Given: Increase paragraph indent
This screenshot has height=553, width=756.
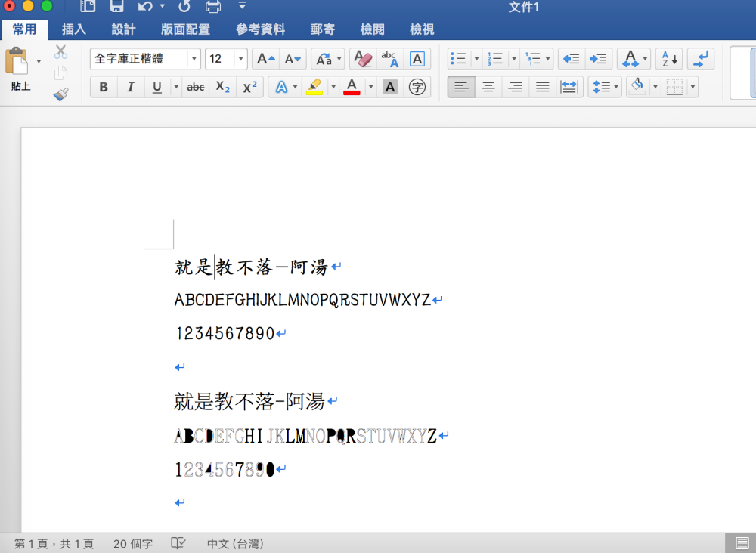Looking at the screenshot, I should (x=598, y=59).
